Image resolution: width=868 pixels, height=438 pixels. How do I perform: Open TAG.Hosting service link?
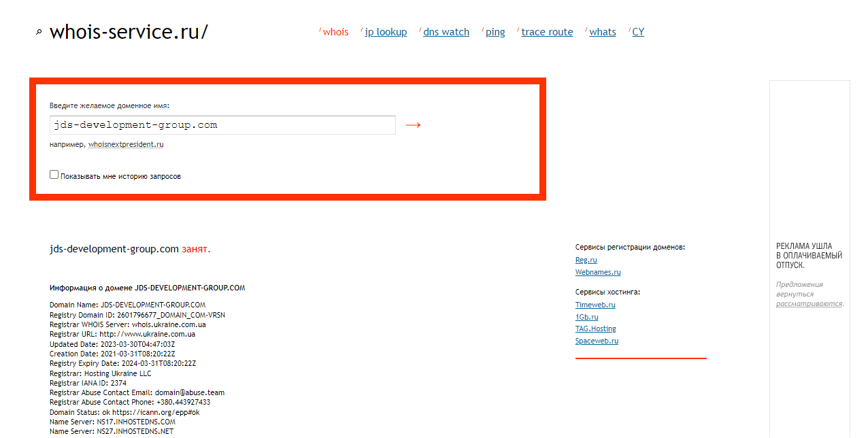point(595,328)
